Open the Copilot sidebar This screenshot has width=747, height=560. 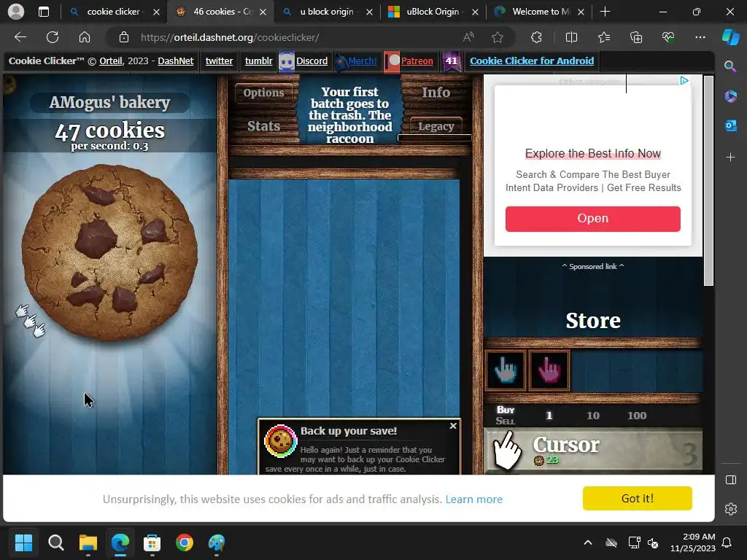coord(730,36)
